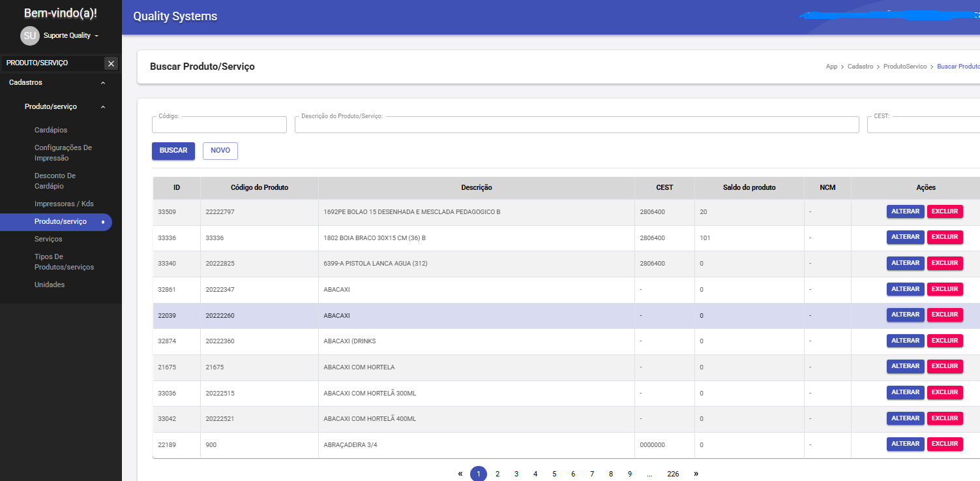Open Cardápios in the sidebar
The height and width of the screenshot is (481, 980).
pos(51,130)
